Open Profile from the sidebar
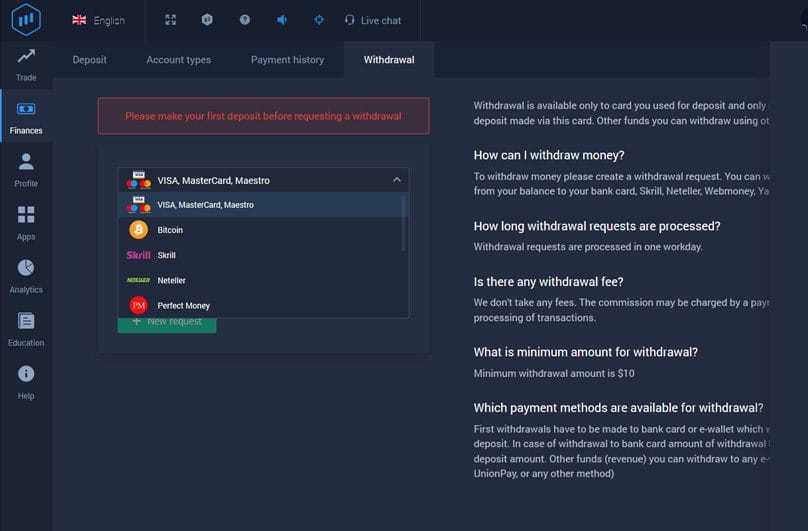Viewport: 808px width, 531px height. (26, 169)
